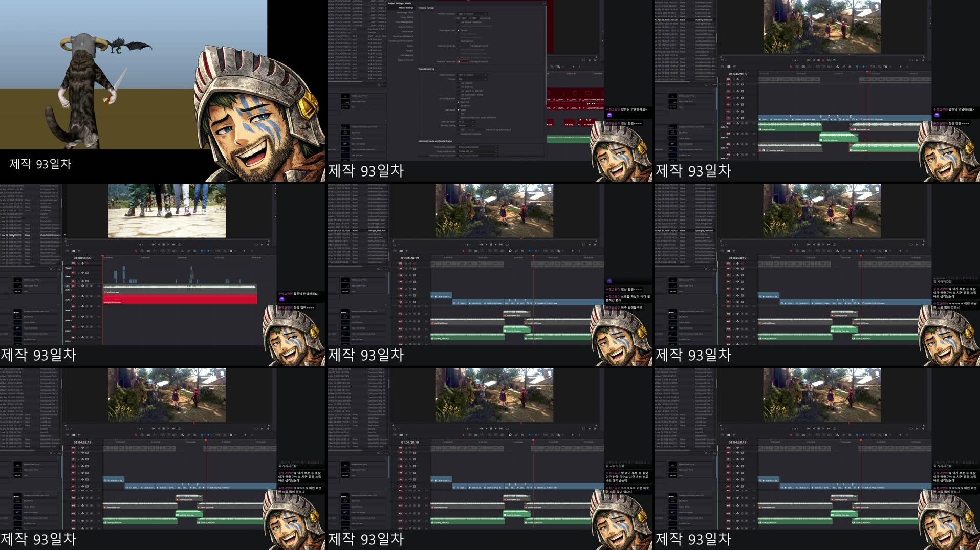Click red Play button in 01:04:29:13 frame
The width and height of the screenshot is (980, 550).
coord(823,60)
